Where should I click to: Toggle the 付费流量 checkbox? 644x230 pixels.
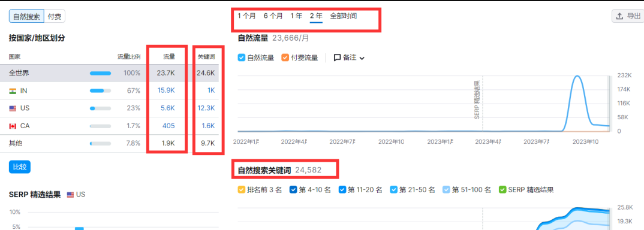285,58
